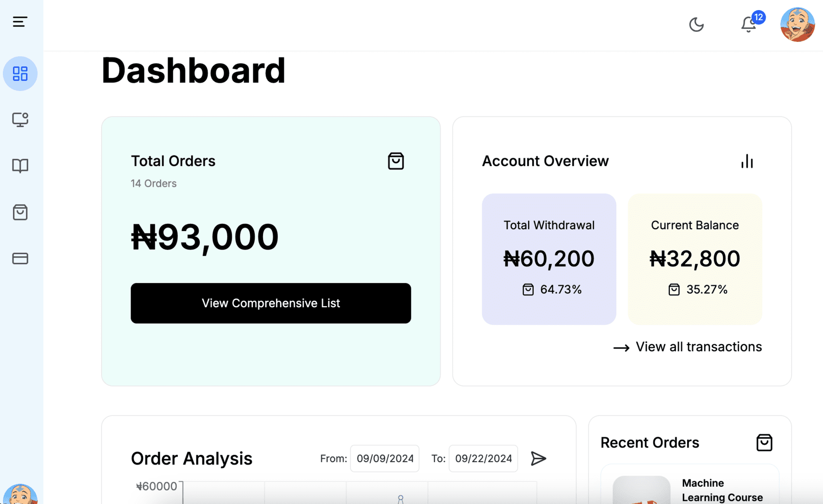Image resolution: width=823 pixels, height=504 pixels.
Task: Open the credit card payments icon in sidebar
Action: (20, 258)
